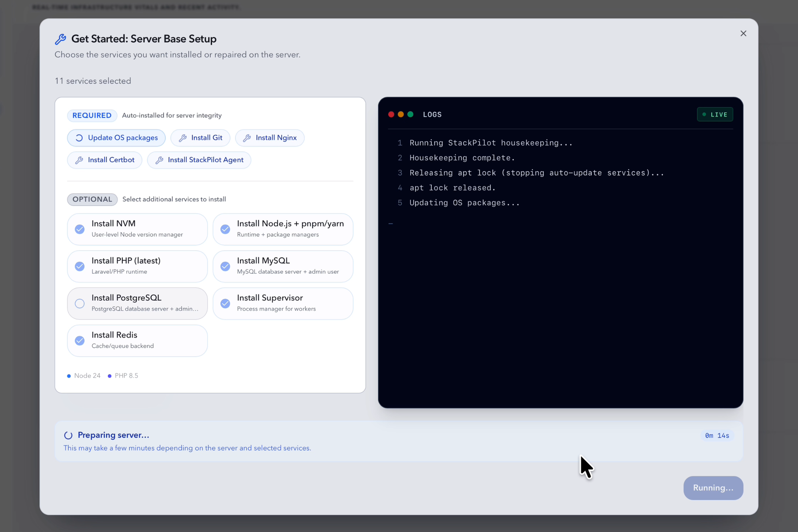This screenshot has width=798, height=532.
Task: Click log line 'Housekeeping complete.'
Action: point(462,158)
